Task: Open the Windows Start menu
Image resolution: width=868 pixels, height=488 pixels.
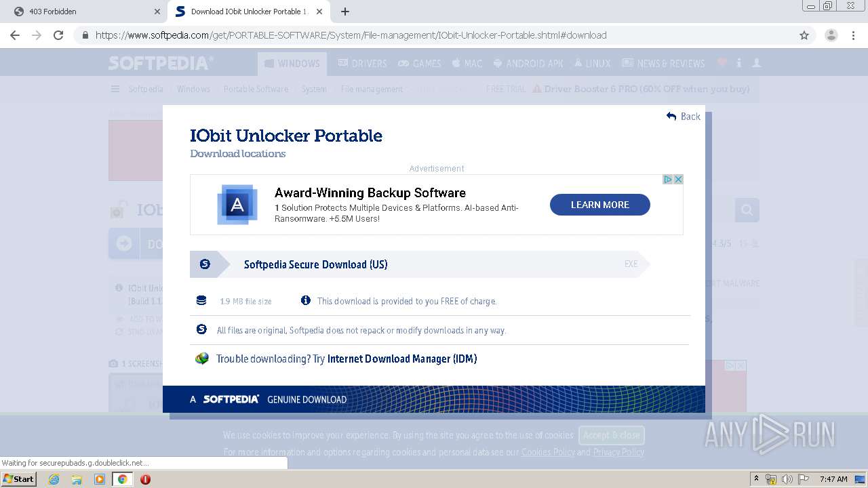Action: [18, 479]
